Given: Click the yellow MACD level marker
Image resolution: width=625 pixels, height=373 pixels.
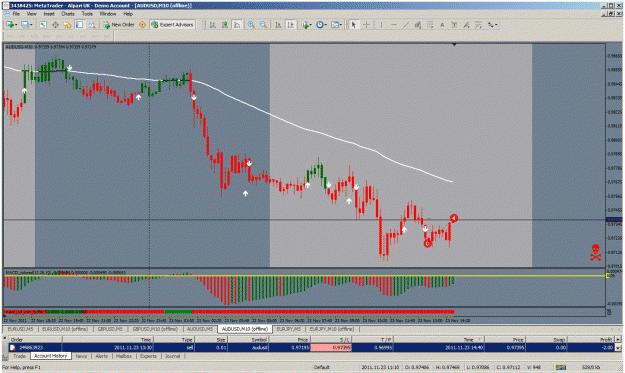Looking at the screenshot, I should pos(607,275).
